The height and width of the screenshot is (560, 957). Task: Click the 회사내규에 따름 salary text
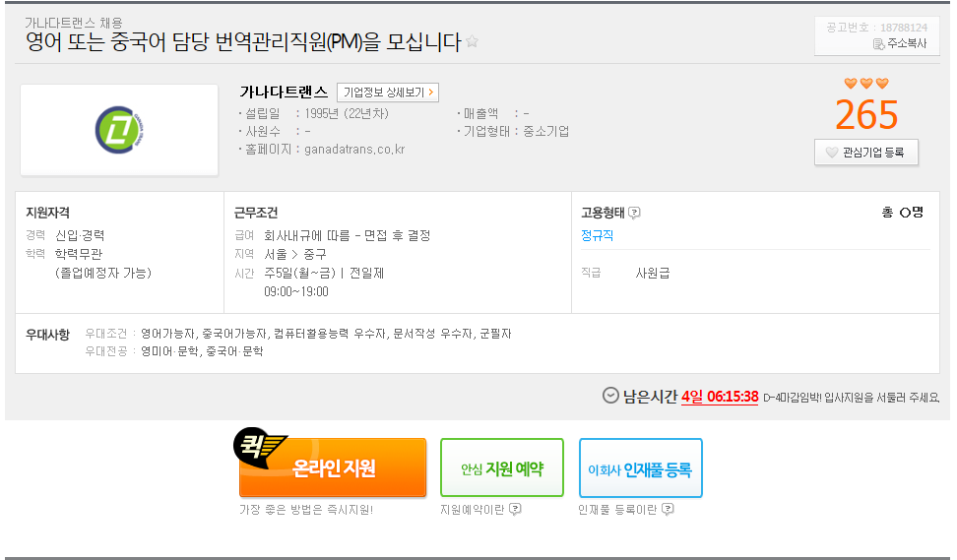pos(348,235)
